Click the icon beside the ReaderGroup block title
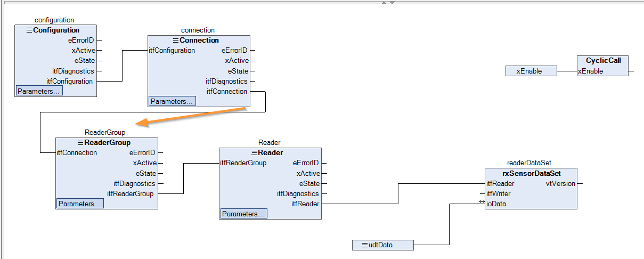The width and height of the screenshot is (644, 259). point(80,143)
